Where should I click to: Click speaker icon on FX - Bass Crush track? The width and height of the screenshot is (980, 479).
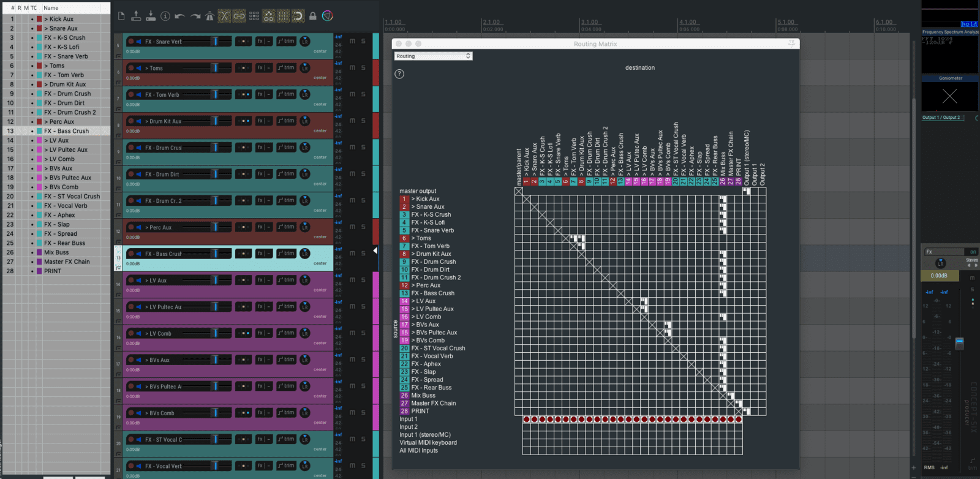pyautogui.click(x=138, y=254)
